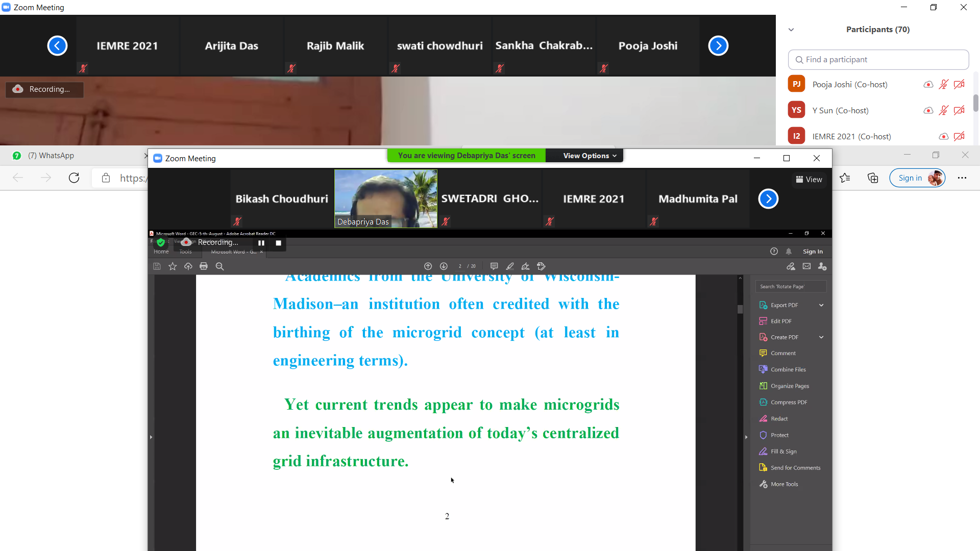Screen dimensions: 980x551
Task: Click the Find a participant search field
Action: (x=878, y=60)
